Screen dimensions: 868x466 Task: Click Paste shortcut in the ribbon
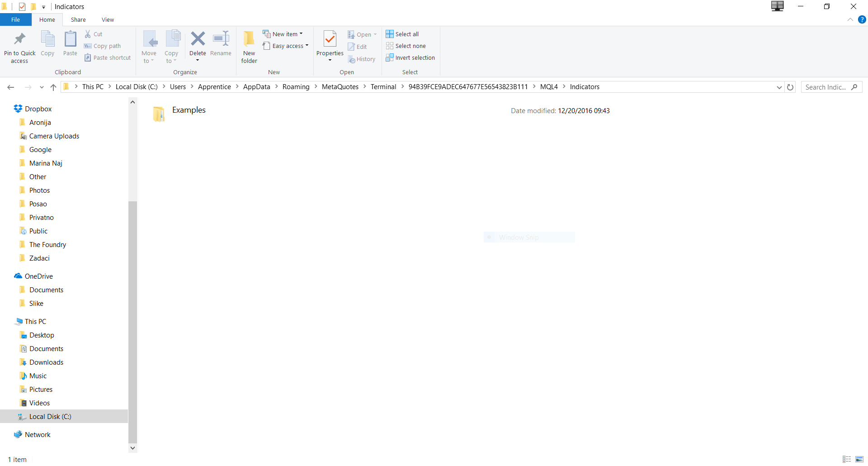click(108, 57)
